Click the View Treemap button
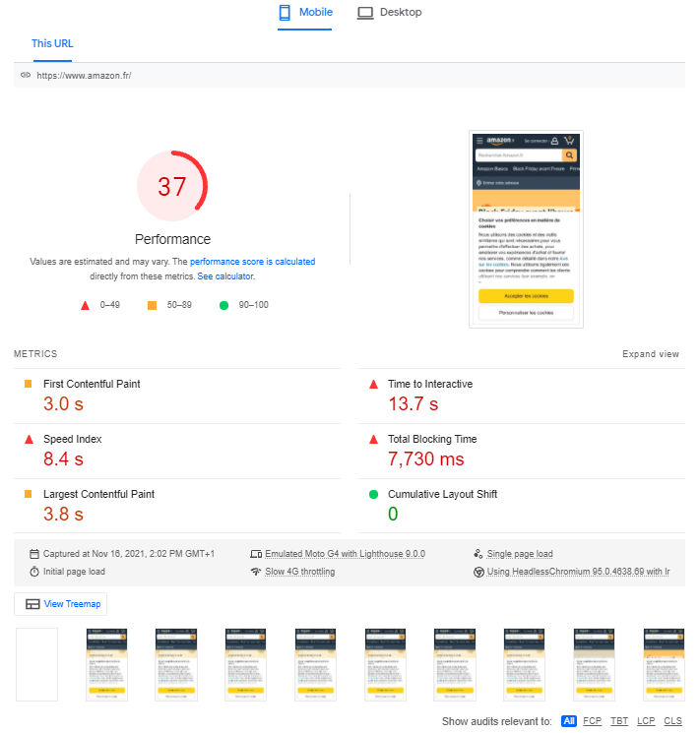Image resolution: width=700 pixels, height=733 pixels. point(61,604)
